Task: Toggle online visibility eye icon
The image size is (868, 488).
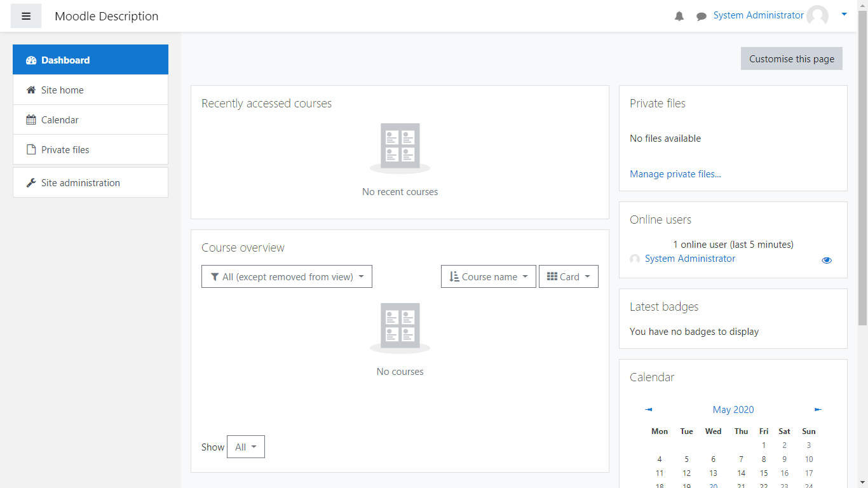Action: click(826, 260)
